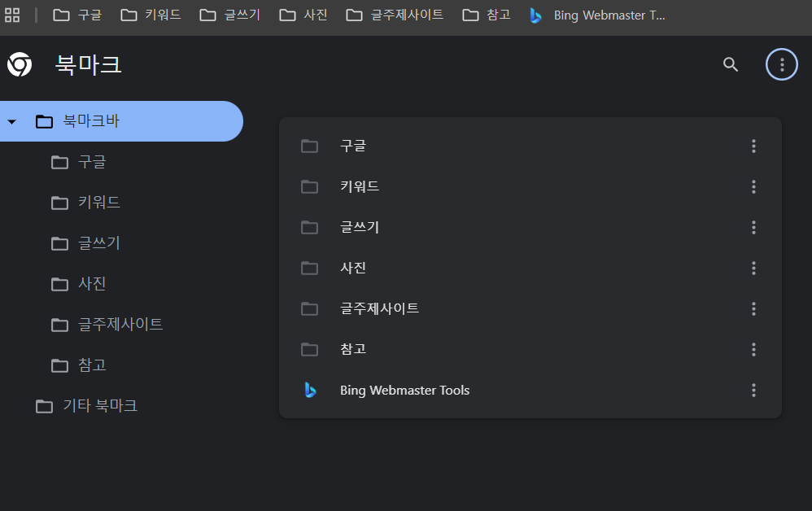Open the tab groups grid icon in the bookmarks bar
The height and width of the screenshot is (511, 812).
click(12, 15)
